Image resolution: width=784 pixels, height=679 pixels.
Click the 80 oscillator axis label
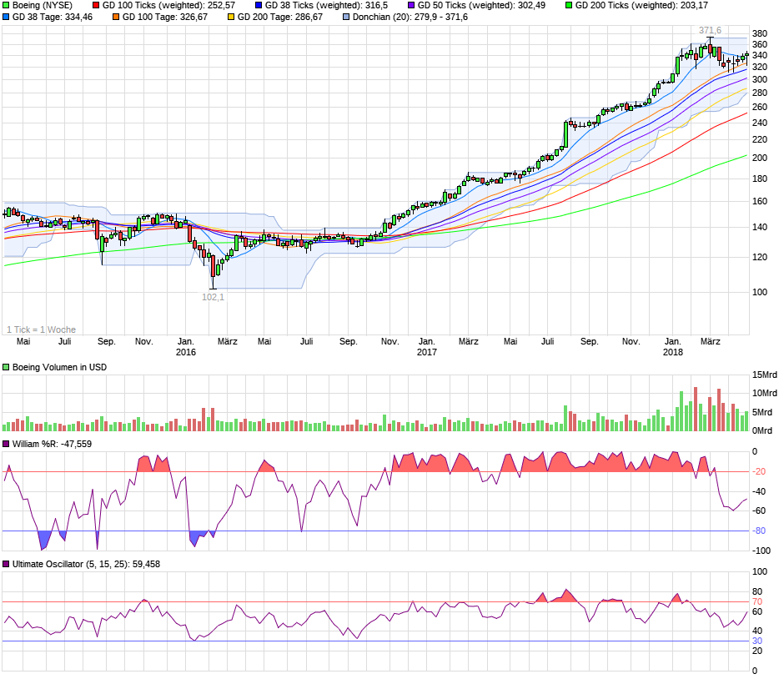(757, 592)
